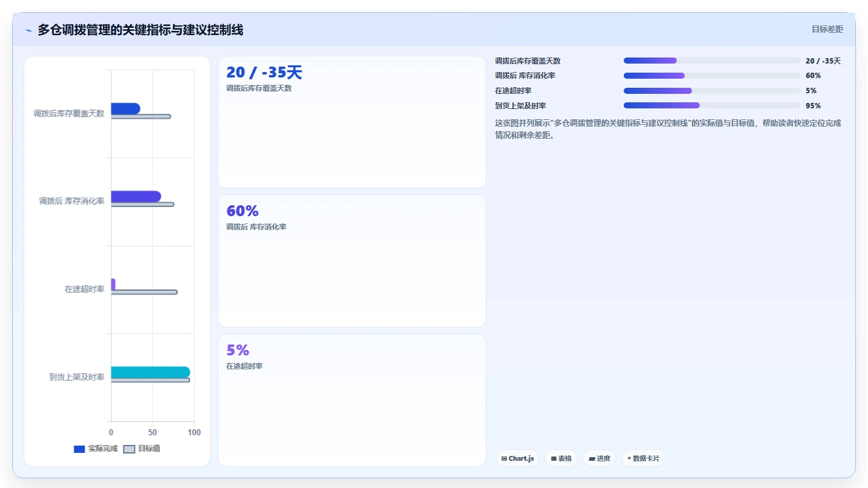Click the 目标差距 label in header

pos(827,29)
